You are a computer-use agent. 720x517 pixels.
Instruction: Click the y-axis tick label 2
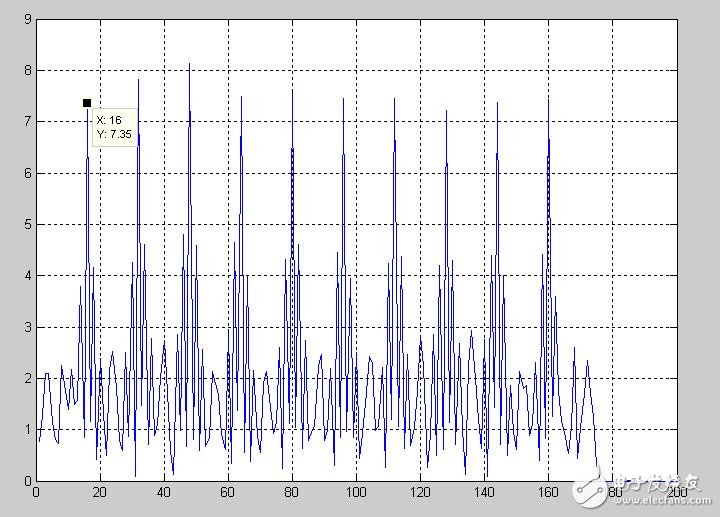pos(27,378)
